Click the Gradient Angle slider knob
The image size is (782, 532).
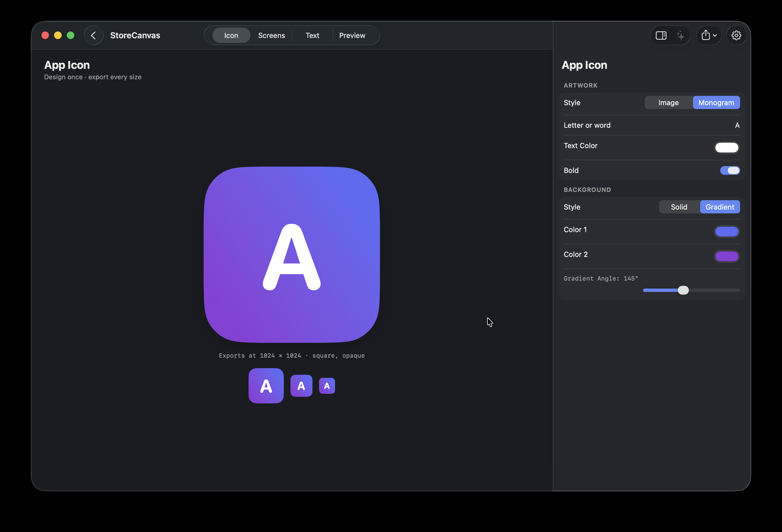coord(683,290)
